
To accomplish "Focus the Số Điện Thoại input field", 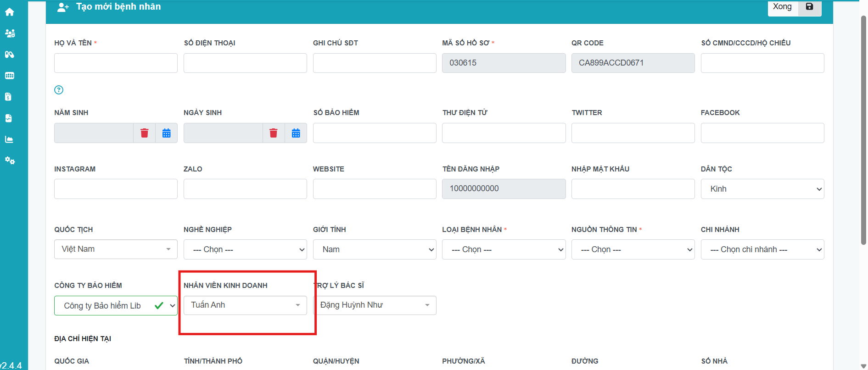I will pyautogui.click(x=245, y=63).
